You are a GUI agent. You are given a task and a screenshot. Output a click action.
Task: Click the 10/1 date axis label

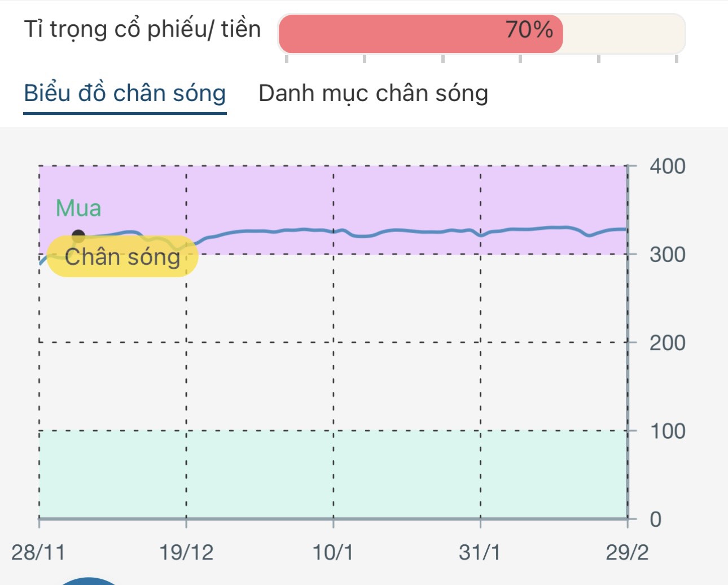pyautogui.click(x=333, y=552)
